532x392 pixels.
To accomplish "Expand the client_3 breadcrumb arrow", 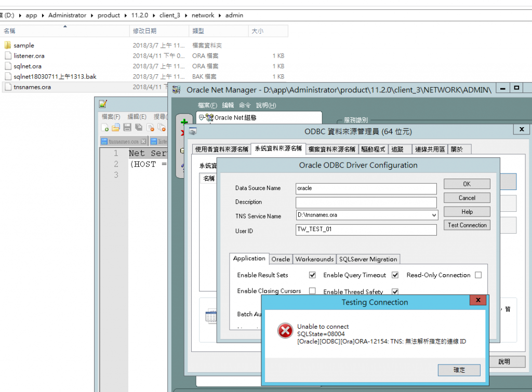I will coord(186,15).
